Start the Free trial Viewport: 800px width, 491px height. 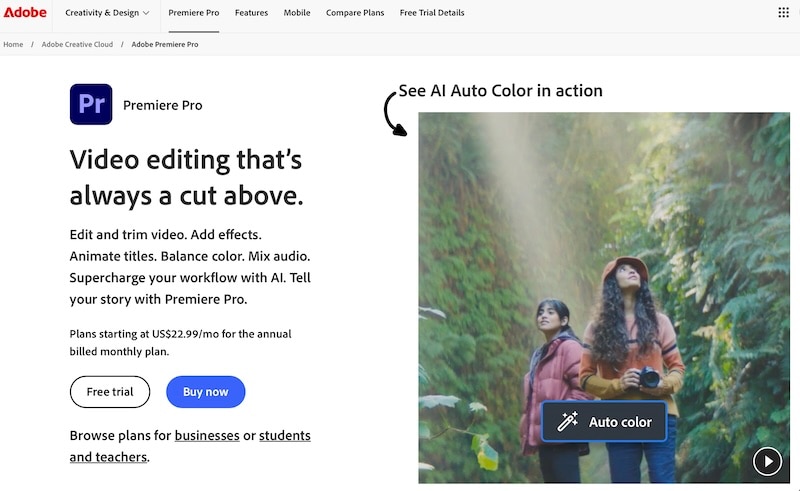(x=110, y=392)
